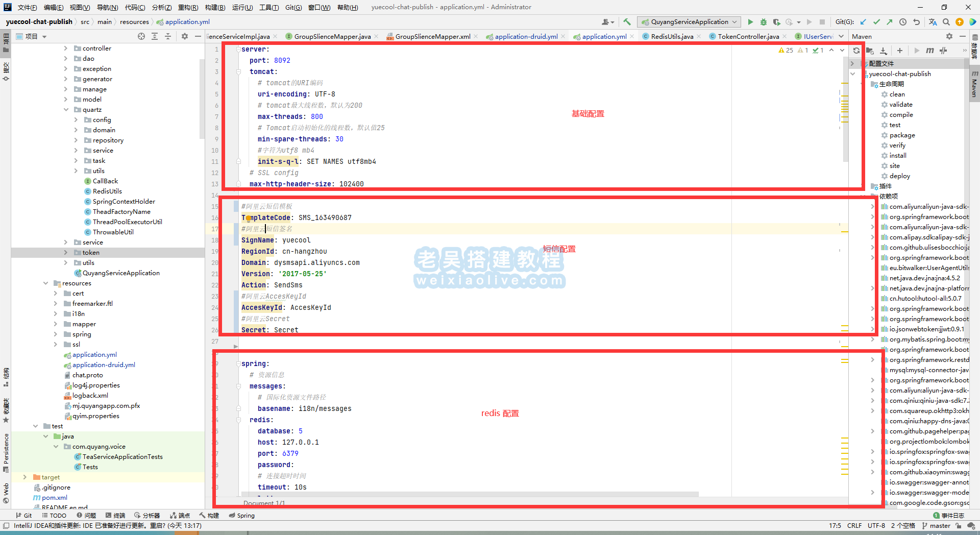980x535 pixels.
Task: Toggle Maven offline mode icon
Action: [943, 51]
